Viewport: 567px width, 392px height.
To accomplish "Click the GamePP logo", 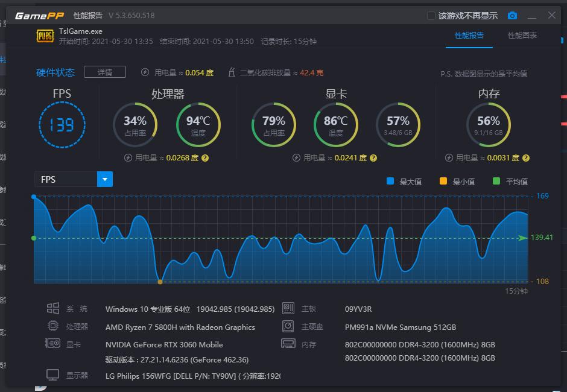I will pyautogui.click(x=39, y=16).
